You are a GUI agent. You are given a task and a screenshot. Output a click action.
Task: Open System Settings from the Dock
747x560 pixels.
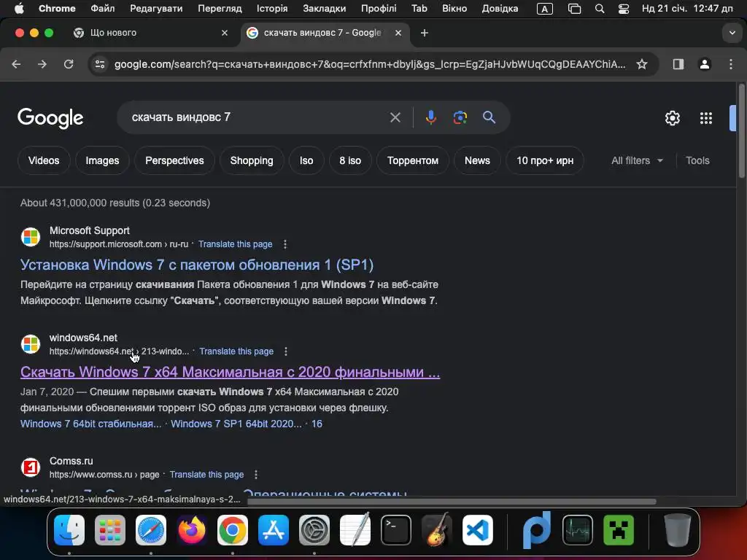pyautogui.click(x=314, y=530)
